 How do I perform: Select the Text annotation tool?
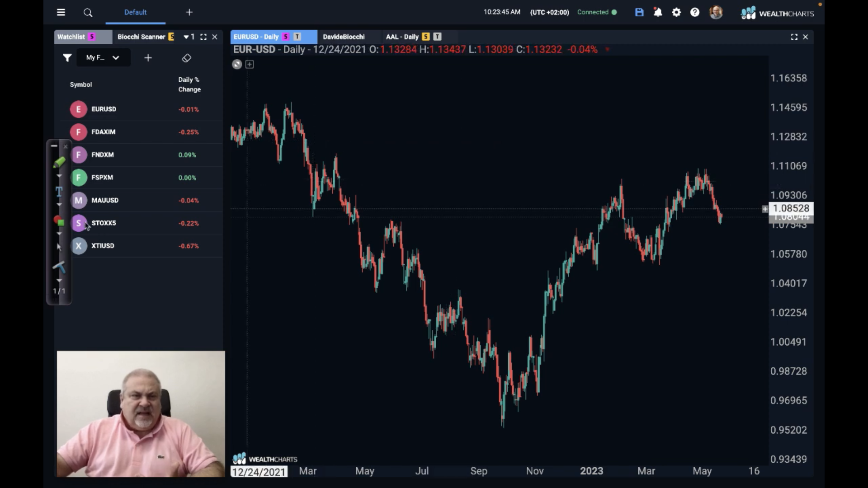click(x=59, y=192)
